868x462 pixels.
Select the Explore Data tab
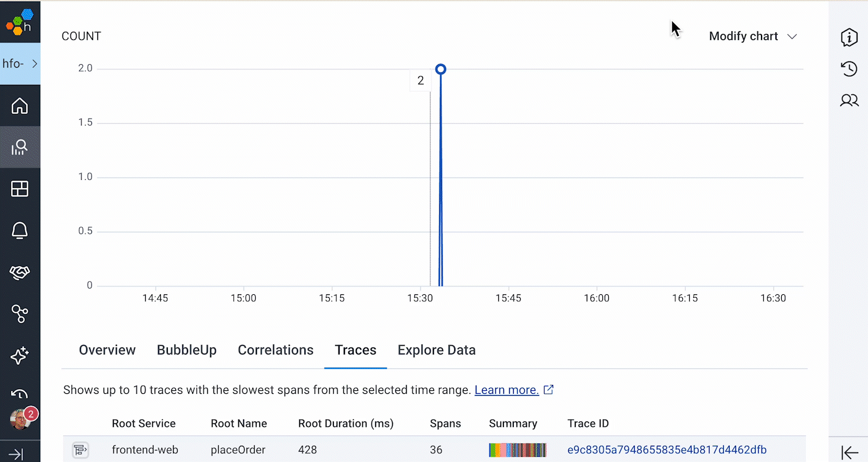(436, 350)
